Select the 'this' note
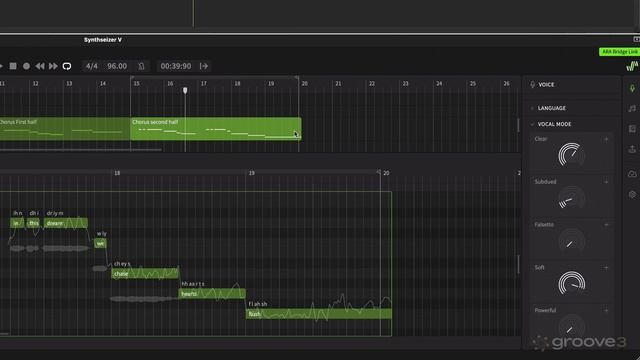This screenshot has width=640, height=360. (33, 223)
